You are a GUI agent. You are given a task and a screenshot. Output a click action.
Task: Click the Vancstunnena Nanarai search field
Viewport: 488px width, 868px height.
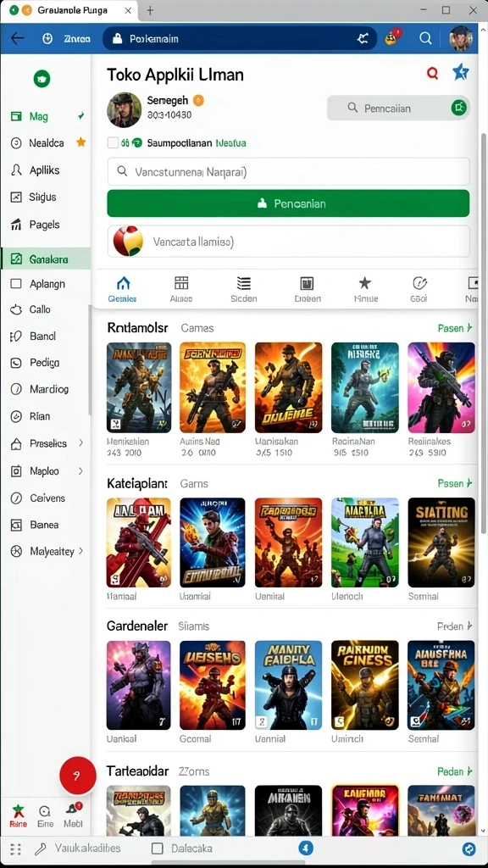click(x=288, y=171)
